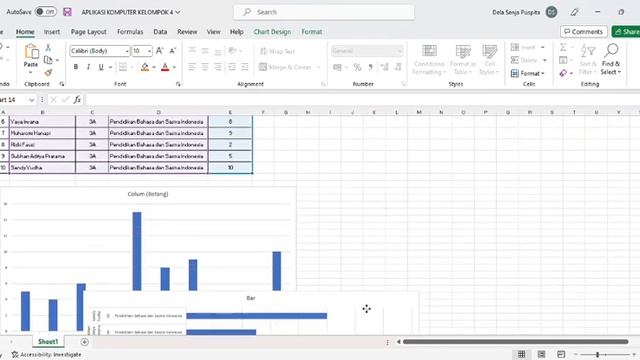Switch to Normal view icon
This screenshot has height=360, width=640.
click(x=521, y=354)
